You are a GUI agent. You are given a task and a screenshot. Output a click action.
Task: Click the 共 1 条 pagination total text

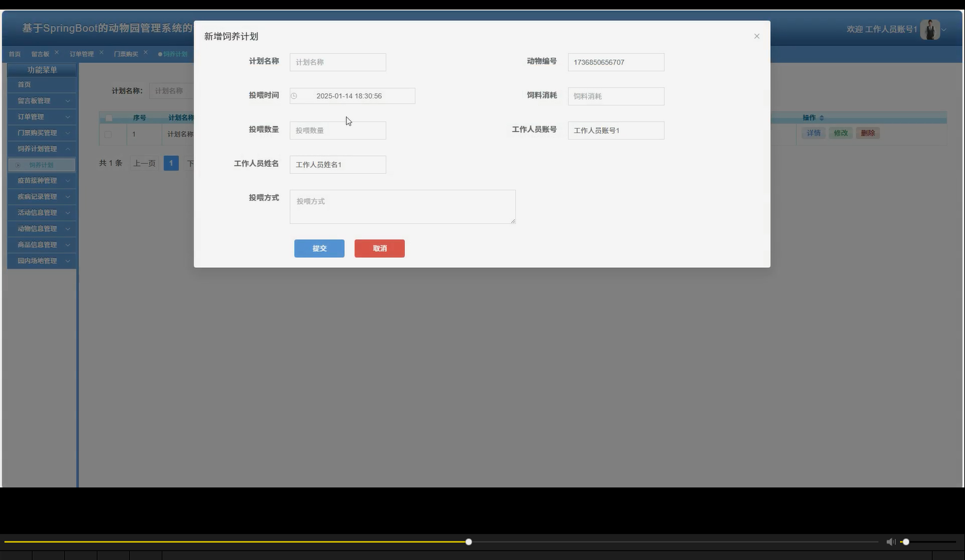point(111,164)
